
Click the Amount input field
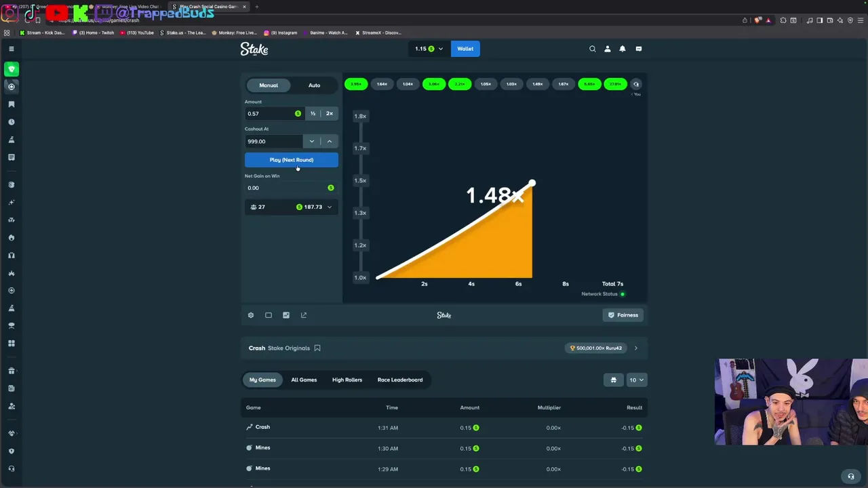(x=274, y=114)
